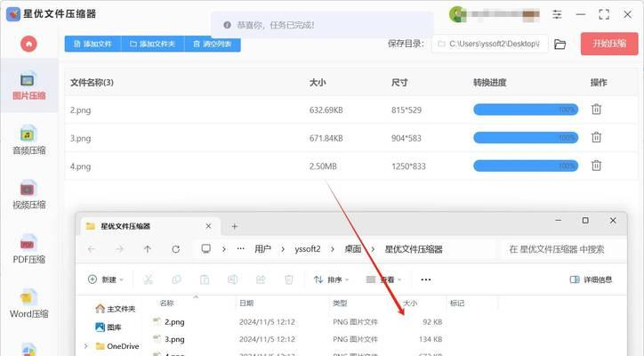
Task: Click the copy icon in Explorer toolbar
Action: [x=176, y=279]
